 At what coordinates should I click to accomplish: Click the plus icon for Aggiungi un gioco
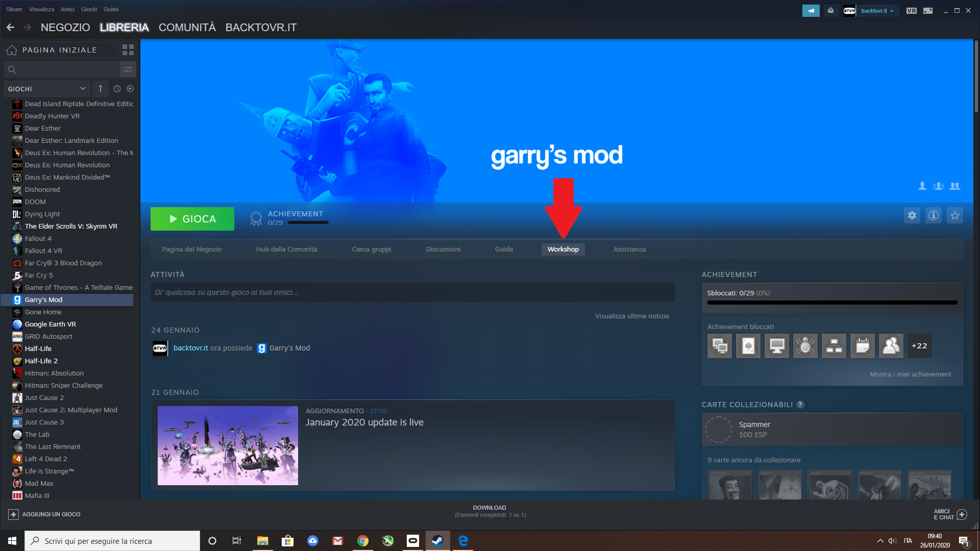(14, 514)
